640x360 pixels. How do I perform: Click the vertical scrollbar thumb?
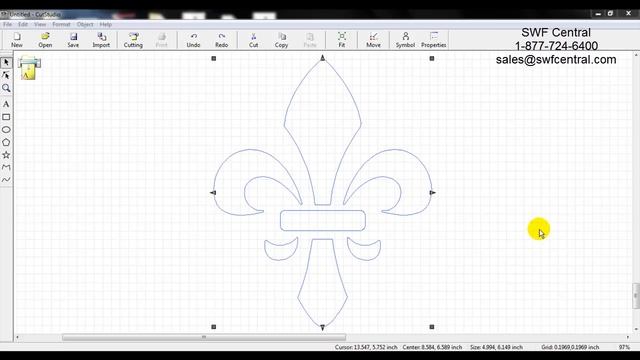(x=636, y=296)
